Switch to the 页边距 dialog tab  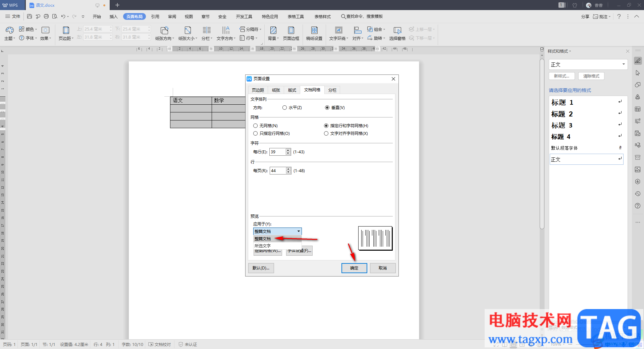258,90
